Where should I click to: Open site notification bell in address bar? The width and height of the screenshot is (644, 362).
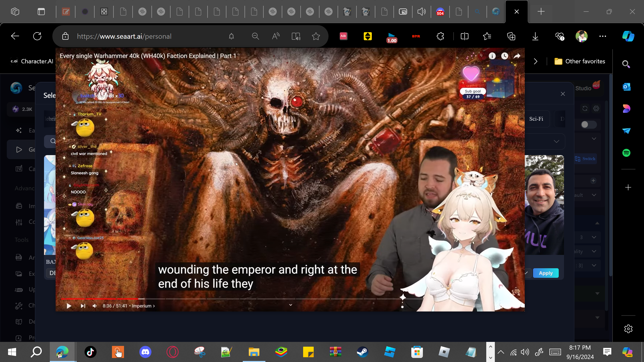coord(231,36)
